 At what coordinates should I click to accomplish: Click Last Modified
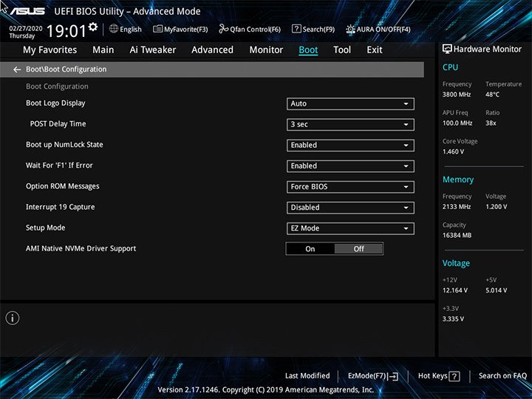307,375
